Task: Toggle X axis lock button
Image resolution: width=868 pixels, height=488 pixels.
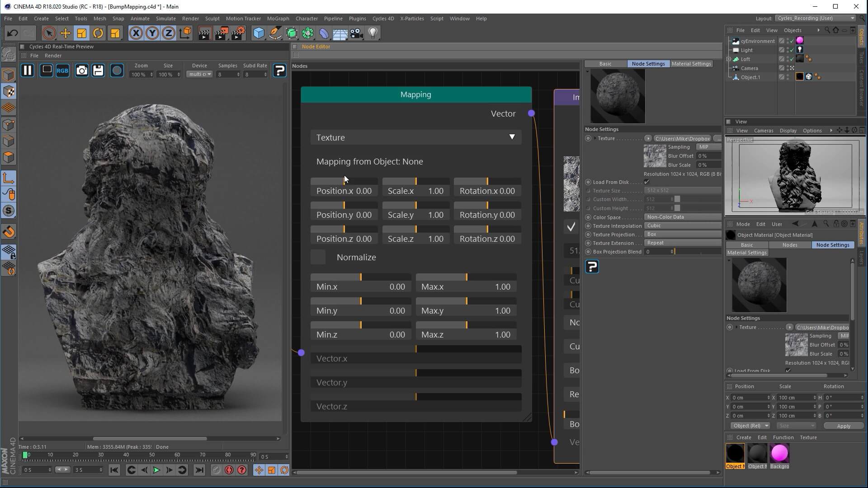Action: click(x=136, y=33)
